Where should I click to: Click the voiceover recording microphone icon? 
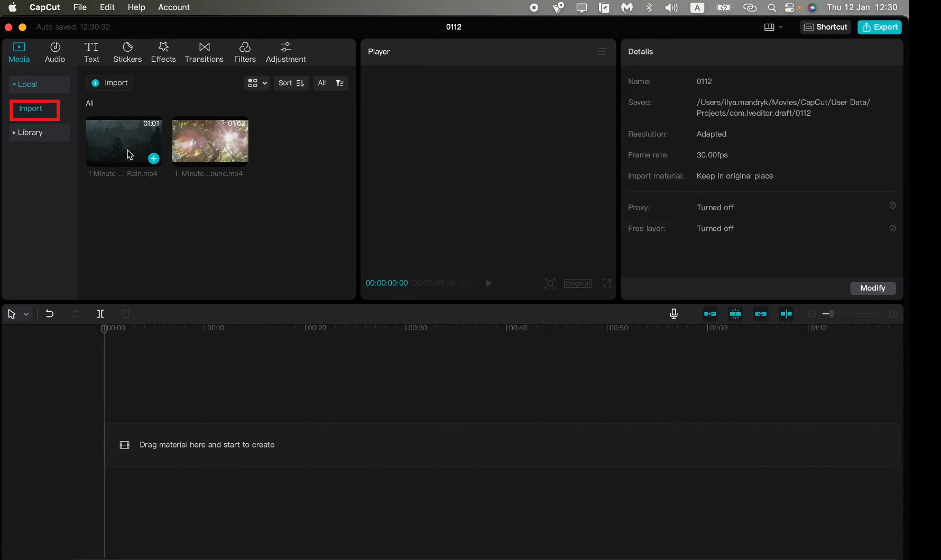pyautogui.click(x=674, y=313)
